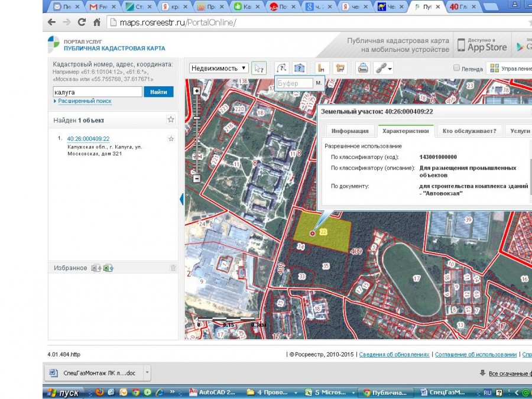Screen dimensions: 532x399
Task: Click the trash icon in Избранное panel
Action: [173, 268]
